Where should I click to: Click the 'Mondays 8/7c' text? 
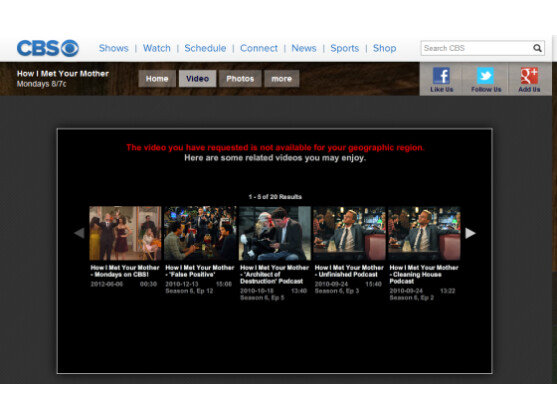(41, 84)
